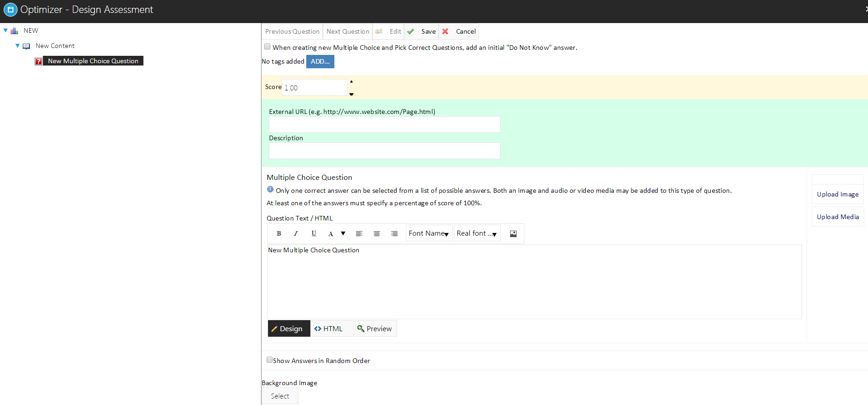
Task: Switch to the HTML editor tab
Action: [328, 328]
